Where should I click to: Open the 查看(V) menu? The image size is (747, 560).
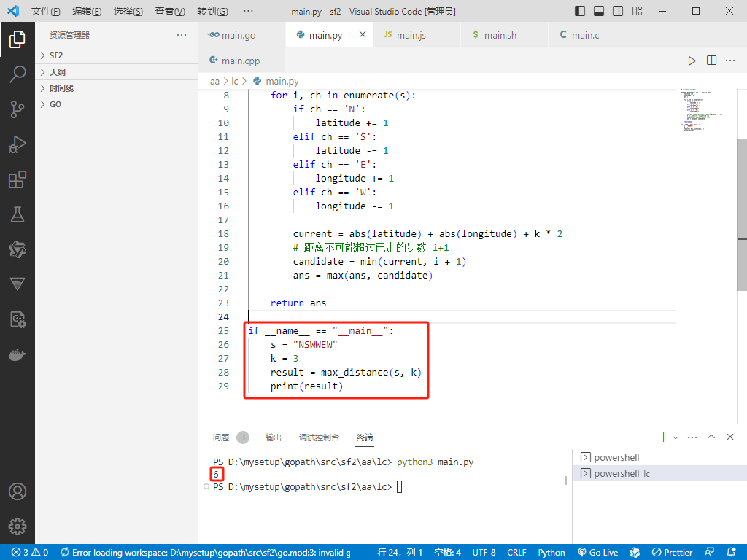tap(170, 11)
